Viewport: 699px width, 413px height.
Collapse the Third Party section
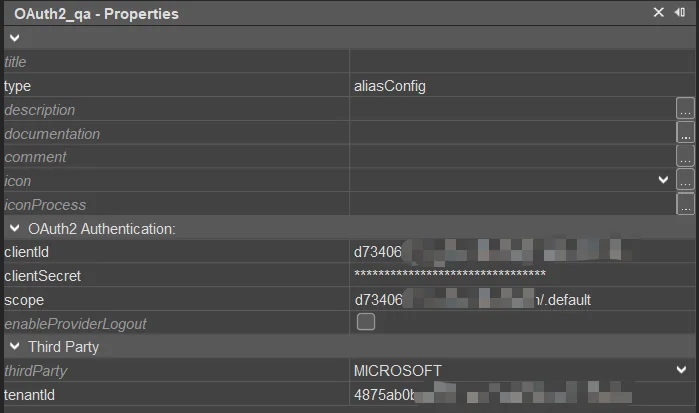[15, 346]
